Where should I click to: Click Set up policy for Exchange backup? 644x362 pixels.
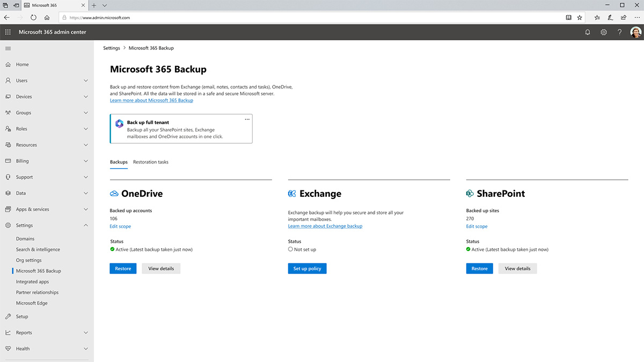click(x=307, y=268)
